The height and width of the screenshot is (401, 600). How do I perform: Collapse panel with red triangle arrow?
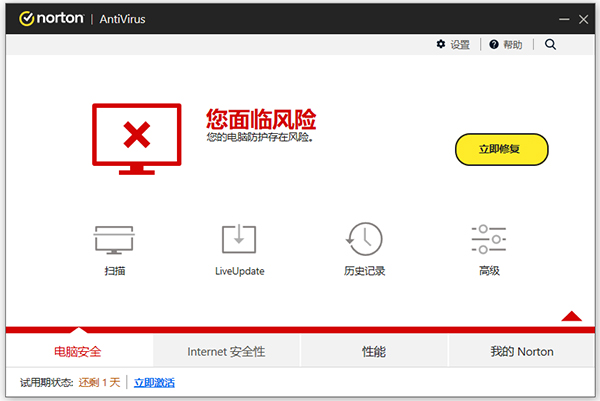(x=572, y=316)
